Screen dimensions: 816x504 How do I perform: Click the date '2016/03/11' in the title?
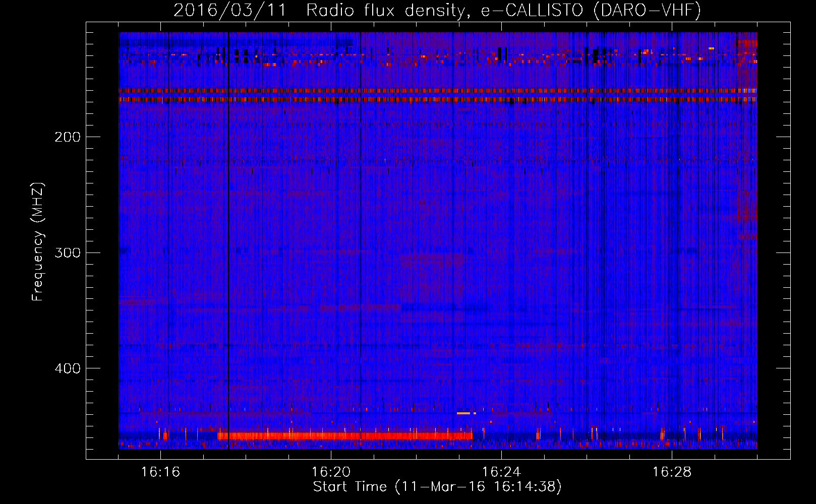coord(229,10)
